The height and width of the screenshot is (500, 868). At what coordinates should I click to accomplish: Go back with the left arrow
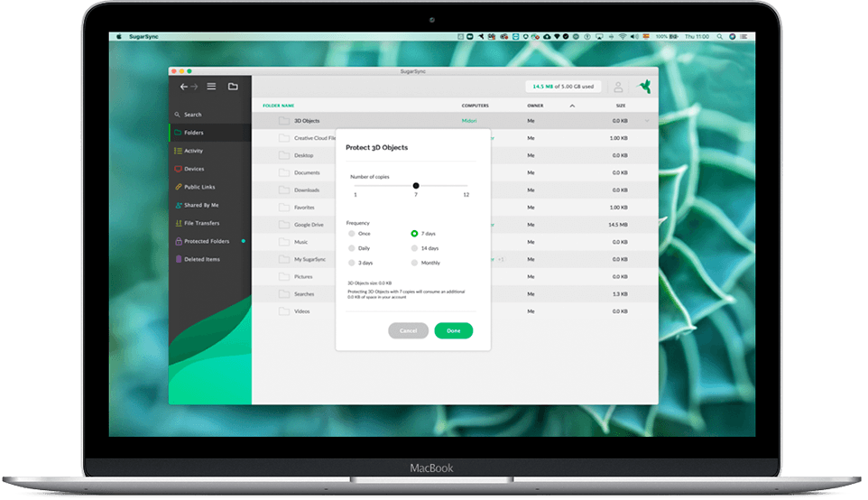coord(184,87)
